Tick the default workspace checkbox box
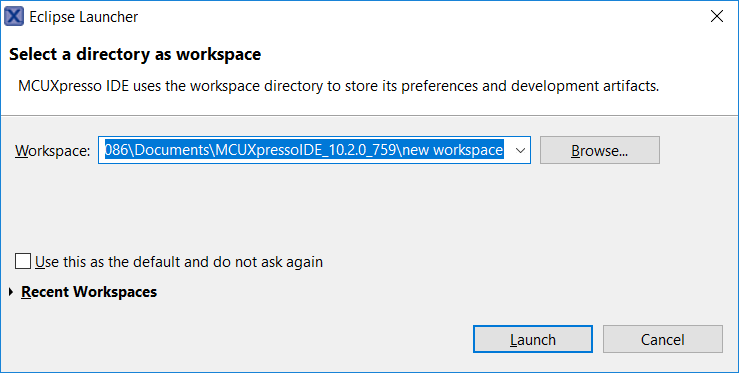The height and width of the screenshot is (373, 739). click(23, 261)
